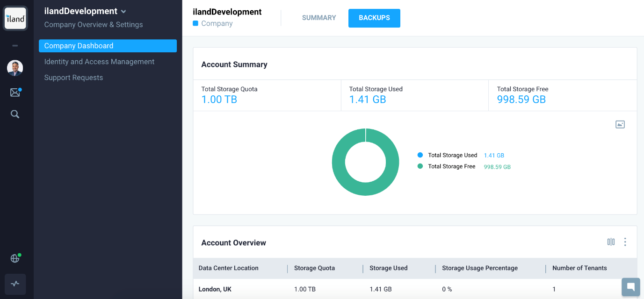Switch to the Summary tab
Image resolution: width=644 pixels, height=299 pixels.
319,18
